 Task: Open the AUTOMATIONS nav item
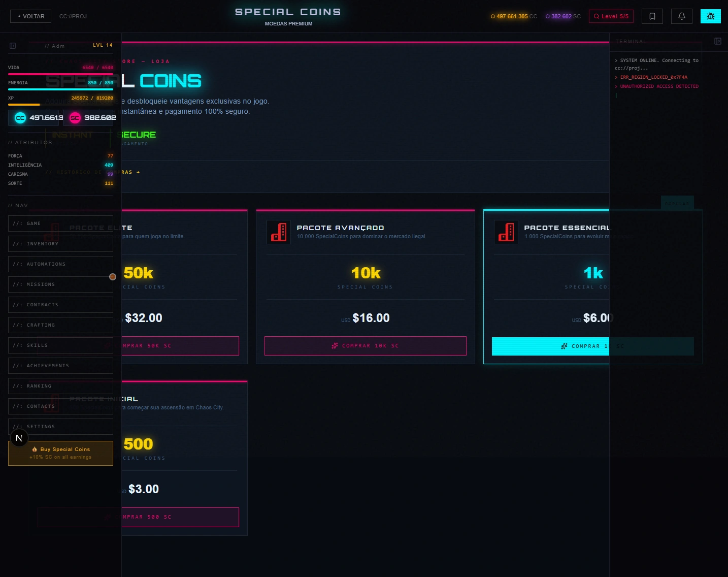point(60,264)
